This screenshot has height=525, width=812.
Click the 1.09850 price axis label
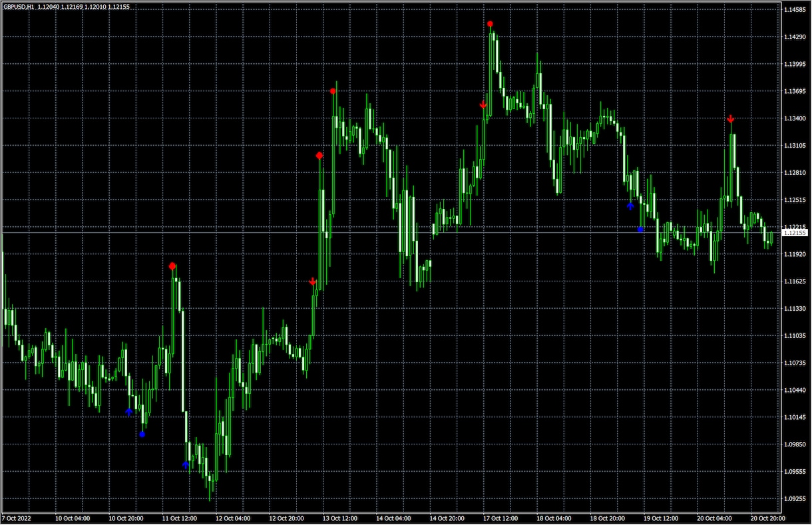[x=795, y=444]
